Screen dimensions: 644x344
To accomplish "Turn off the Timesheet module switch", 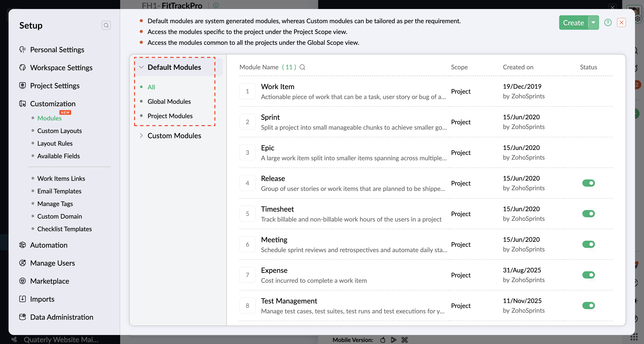I will coord(588,214).
